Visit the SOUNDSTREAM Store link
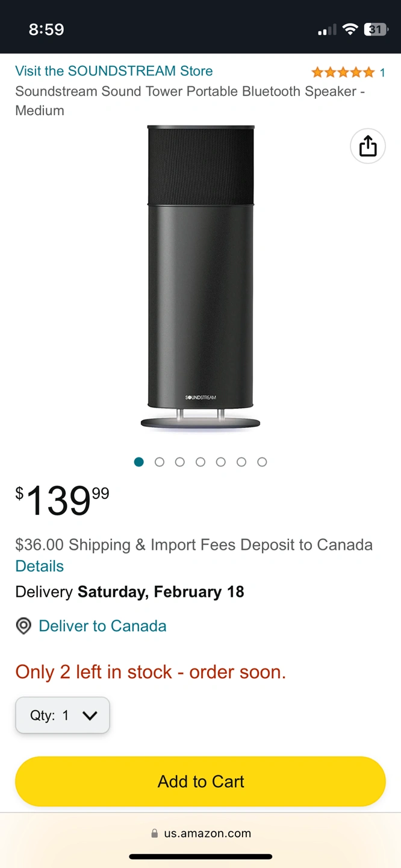The image size is (401, 868). 114,71
